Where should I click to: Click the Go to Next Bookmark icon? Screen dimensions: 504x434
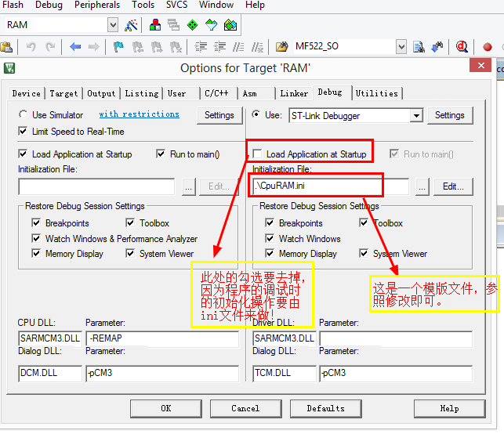coord(157,47)
